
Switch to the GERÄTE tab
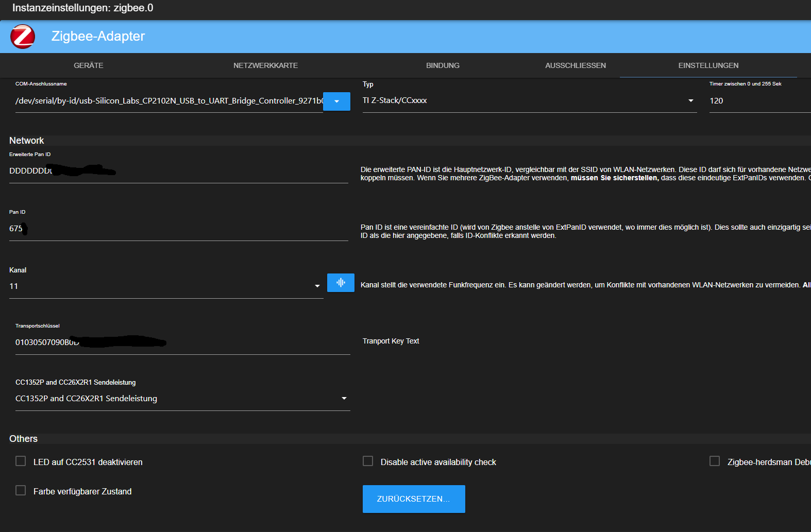point(89,65)
